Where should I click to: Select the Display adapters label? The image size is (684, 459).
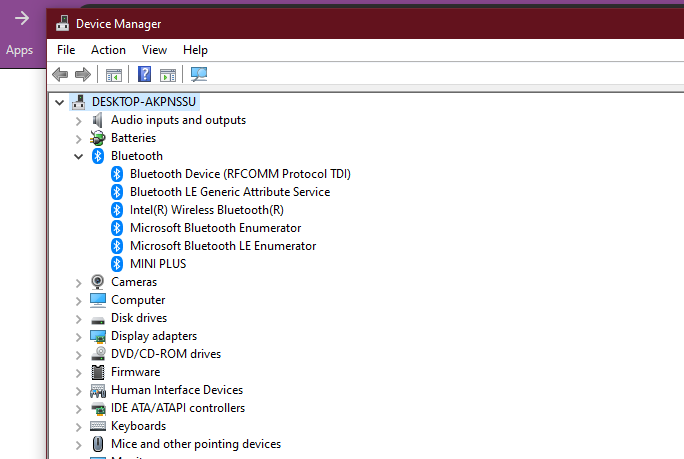tap(154, 336)
